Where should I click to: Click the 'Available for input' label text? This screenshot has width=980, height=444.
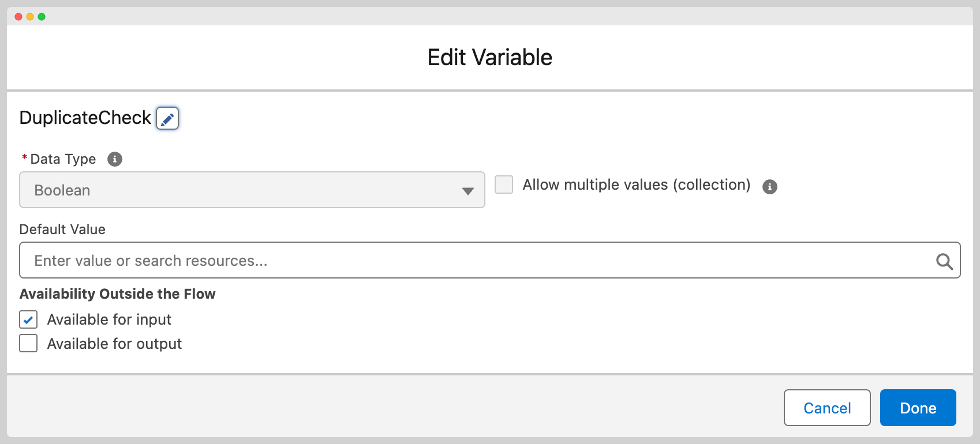(x=109, y=319)
